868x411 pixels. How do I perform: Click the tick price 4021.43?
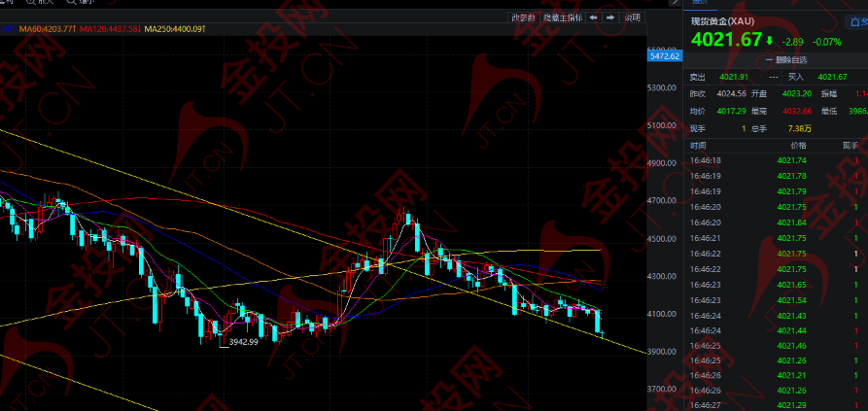[791, 316]
